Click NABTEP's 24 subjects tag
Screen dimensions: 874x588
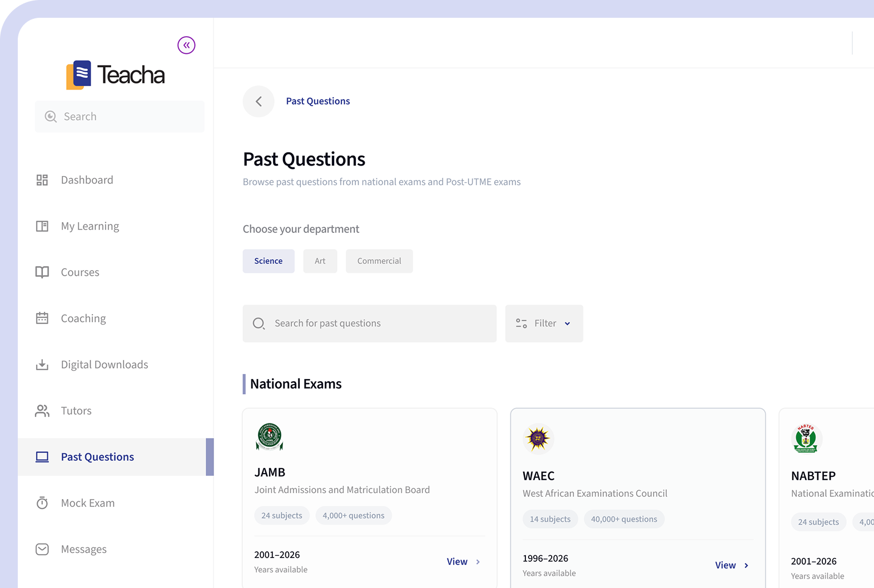pos(818,522)
